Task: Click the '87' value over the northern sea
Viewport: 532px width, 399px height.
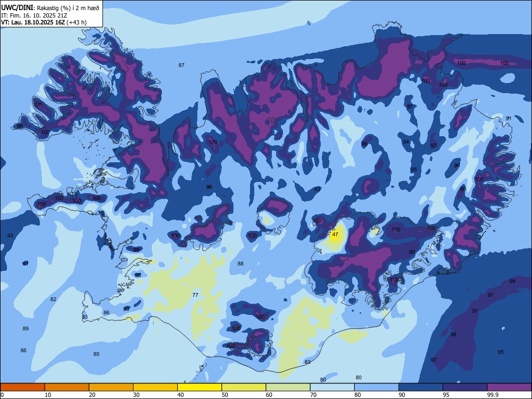Action: click(x=181, y=65)
